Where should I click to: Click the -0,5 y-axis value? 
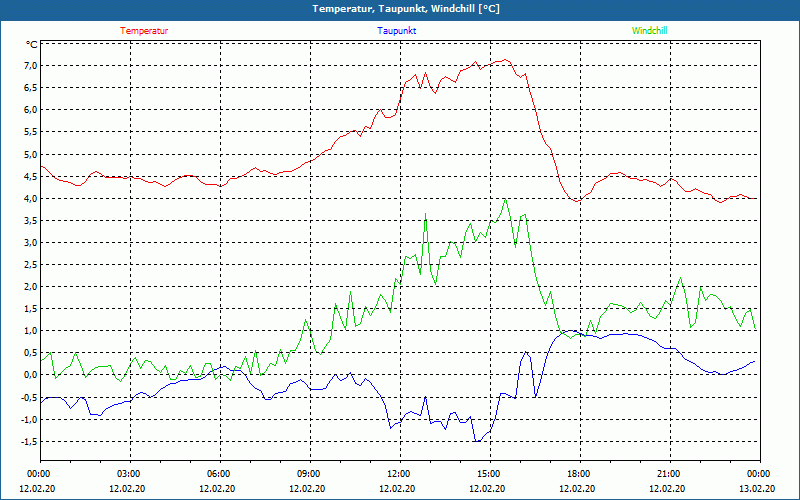tap(30, 397)
